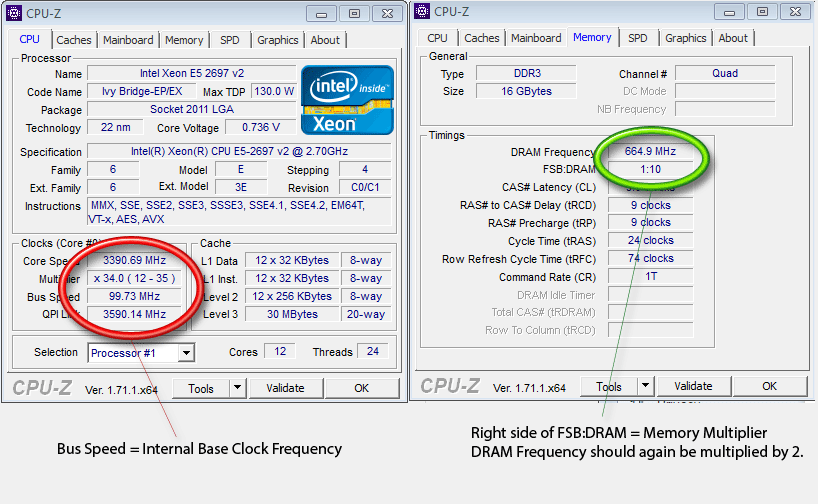Viewport: 818px width, 504px height.
Task: Click the Tools button in right window
Action: tap(609, 387)
